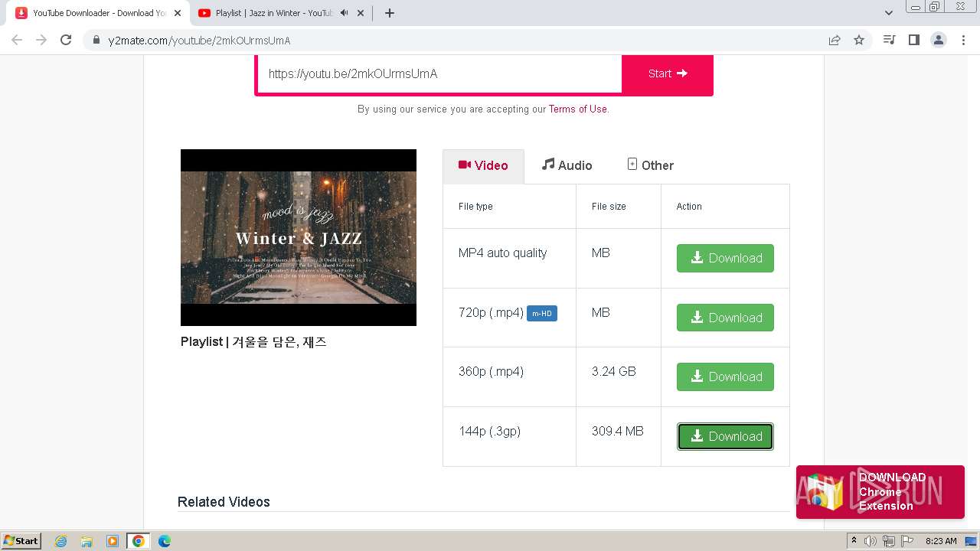The width and height of the screenshot is (980, 551).
Task: Open Action Center flag icon
Action: click(907, 541)
